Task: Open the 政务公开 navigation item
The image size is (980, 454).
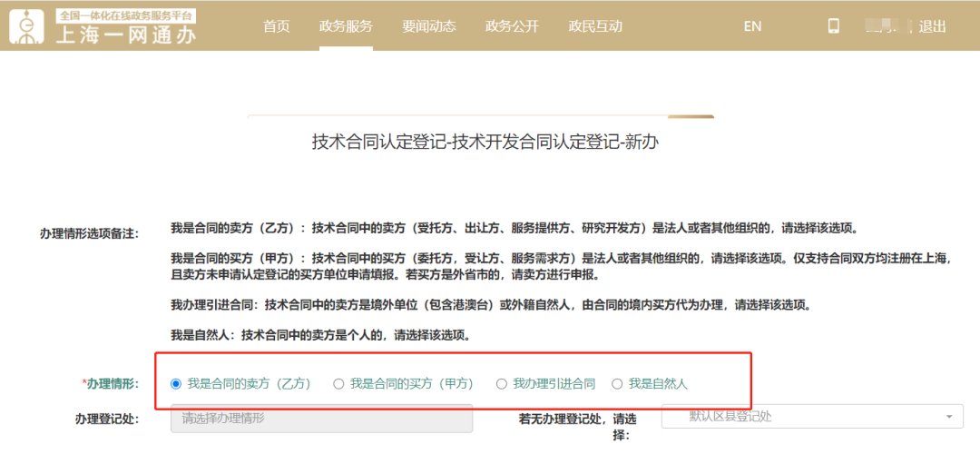Action: [x=512, y=26]
